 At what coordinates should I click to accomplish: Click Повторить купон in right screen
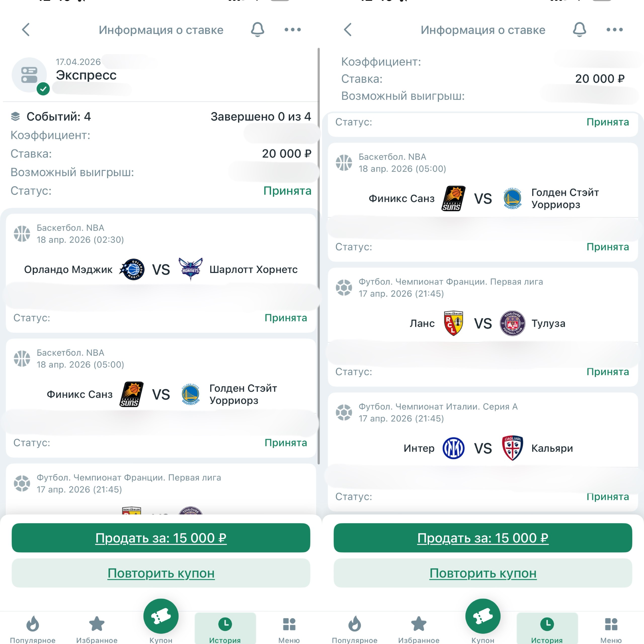tap(483, 573)
